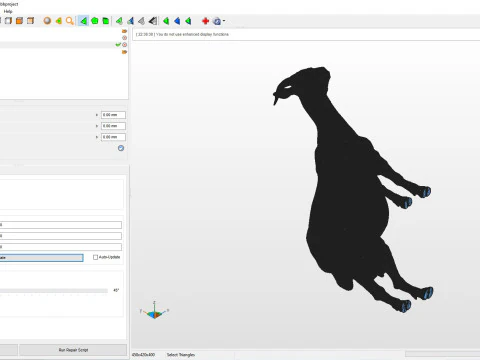Click the blue round icon under the mm fields
This screenshot has width=480, height=360.
pyautogui.click(x=121, y=148)
